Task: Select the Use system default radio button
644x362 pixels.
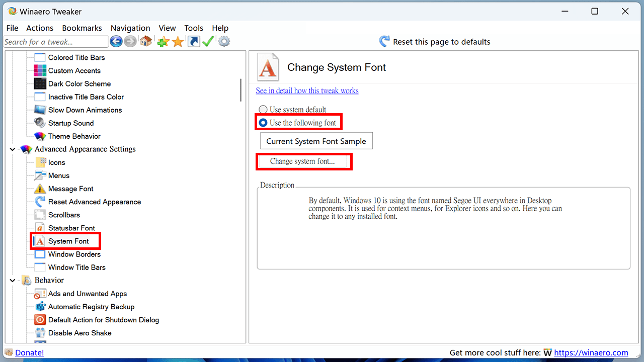Action: (263, 110)
